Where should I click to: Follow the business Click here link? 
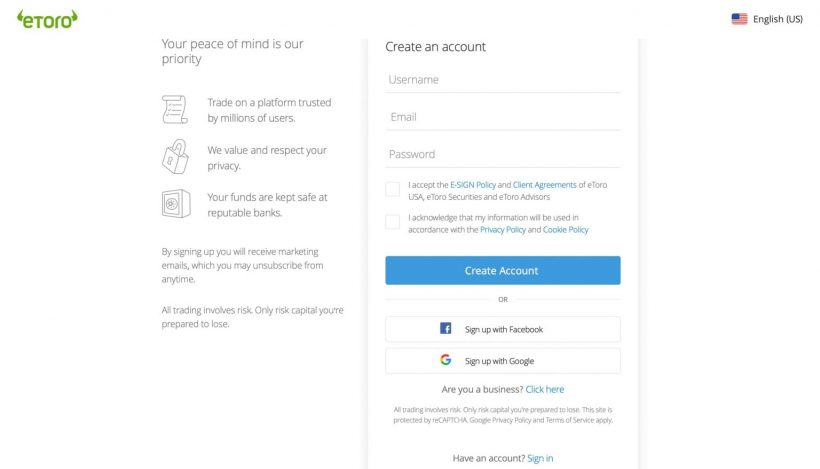coord(544,389)
